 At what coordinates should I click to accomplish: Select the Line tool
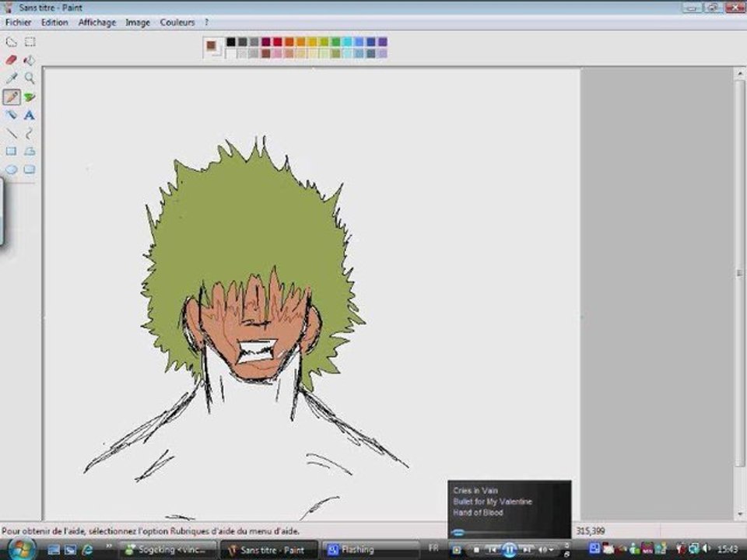pyautogui.click(x=11, y=133)
